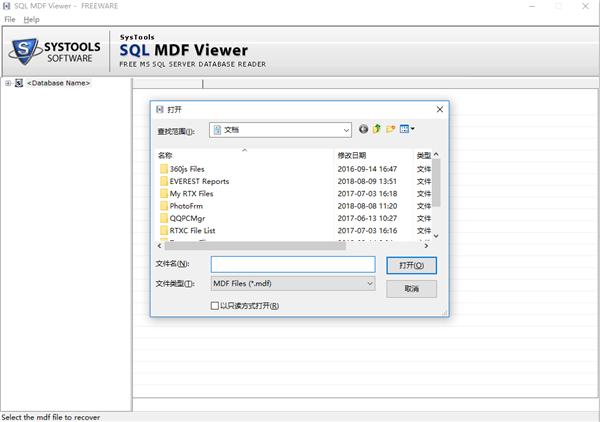
Task: Click the database icon in tree panel
Action: [x=19, y=83]
